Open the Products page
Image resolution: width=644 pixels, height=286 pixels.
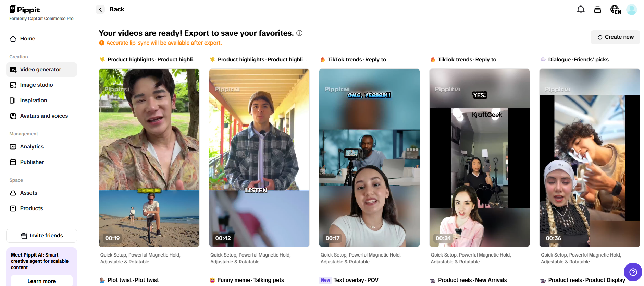[41, 208]
